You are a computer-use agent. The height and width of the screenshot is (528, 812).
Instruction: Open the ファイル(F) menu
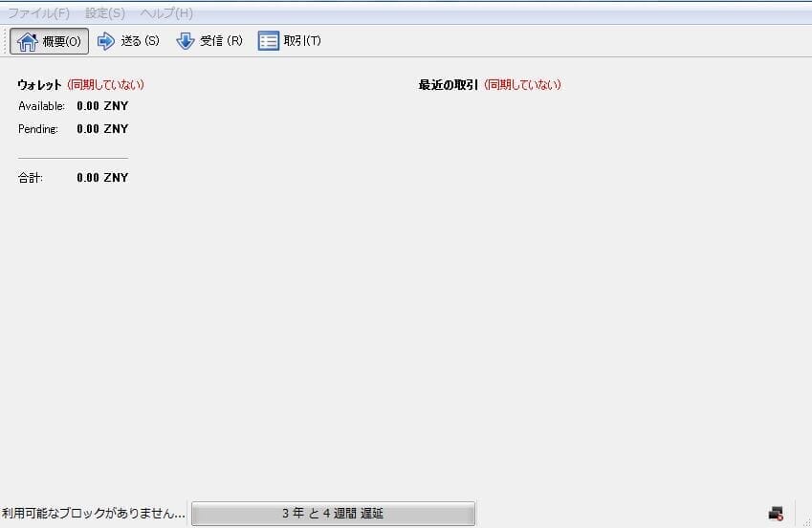pyautogui.click(x=39, y=13)
